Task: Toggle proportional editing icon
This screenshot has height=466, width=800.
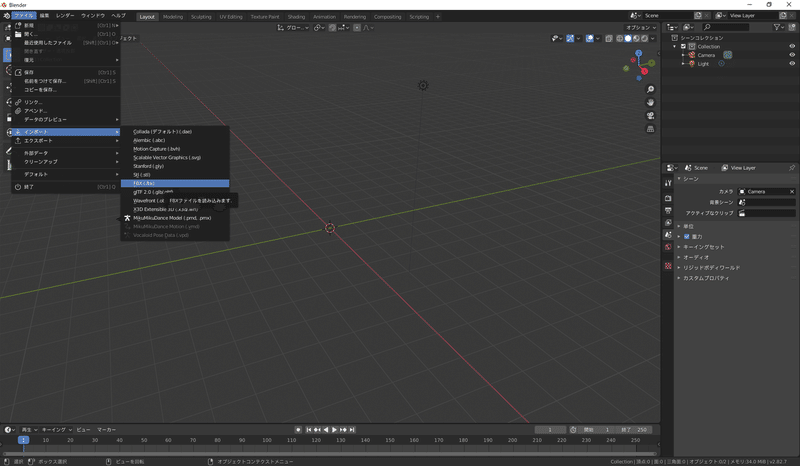Action: (357, 28)
